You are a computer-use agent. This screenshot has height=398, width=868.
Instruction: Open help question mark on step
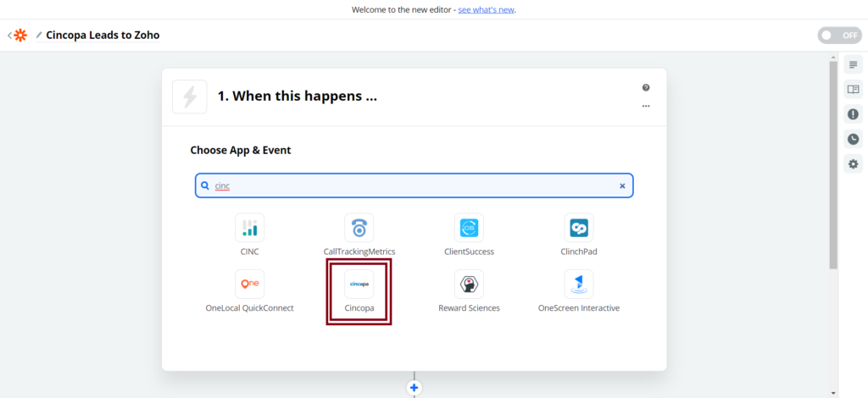pos(646,87)
